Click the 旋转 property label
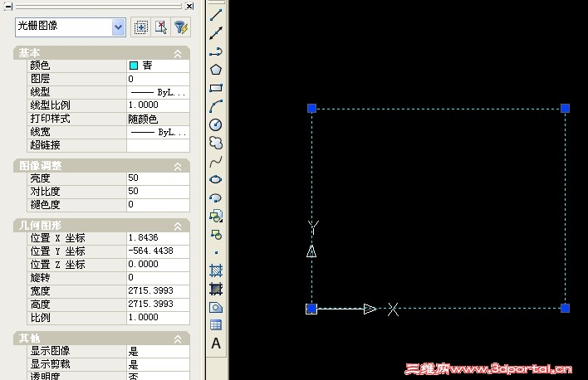588x380 pixels. pyautogui.click(x=40, y=278)
